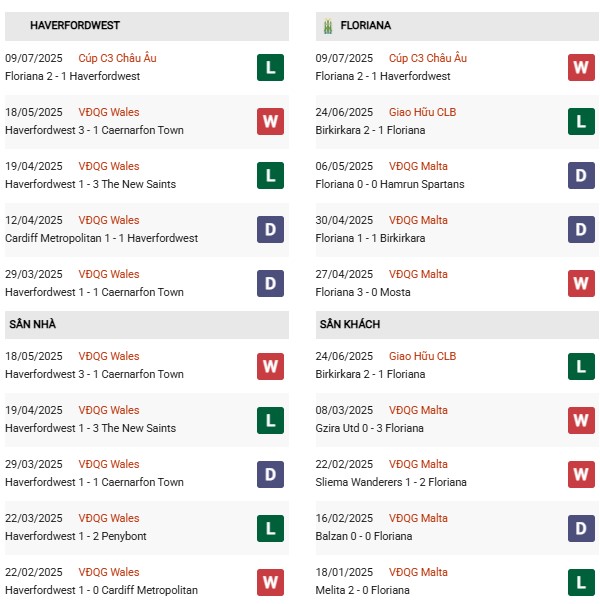Image resolution: width=600 pixels, height=604 pixels.
Task: Click the Floriana club logo icon
Action: [x=326, y=25]
